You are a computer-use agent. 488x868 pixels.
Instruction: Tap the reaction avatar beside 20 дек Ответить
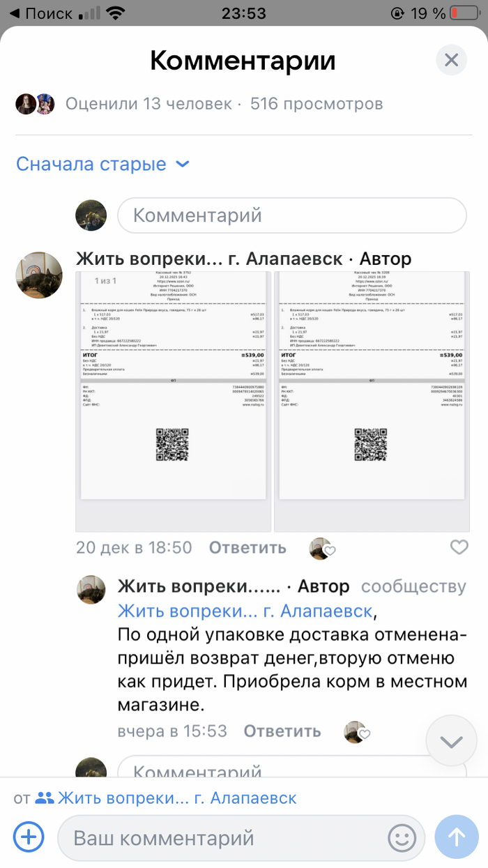tap(321, 548)
